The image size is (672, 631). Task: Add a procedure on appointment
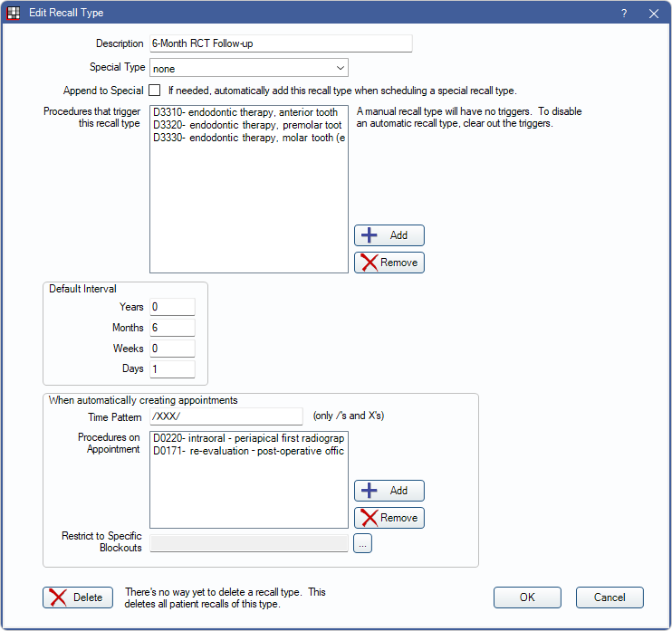coord(389,491)
